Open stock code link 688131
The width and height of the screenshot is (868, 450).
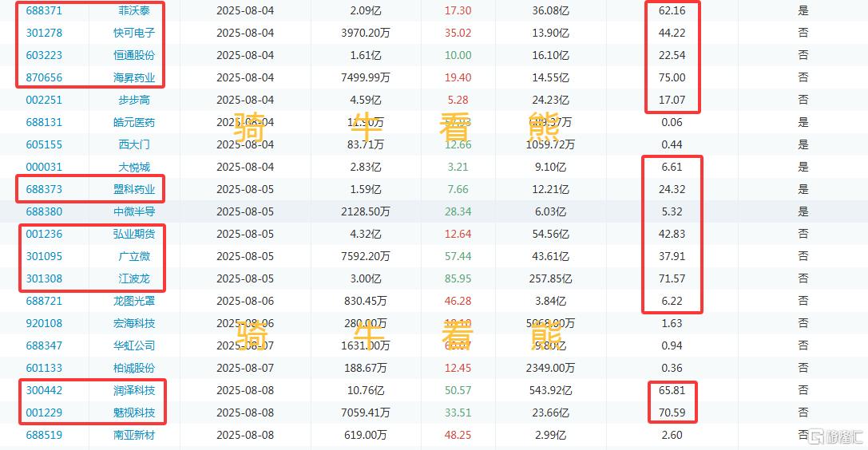pos(44,122)
